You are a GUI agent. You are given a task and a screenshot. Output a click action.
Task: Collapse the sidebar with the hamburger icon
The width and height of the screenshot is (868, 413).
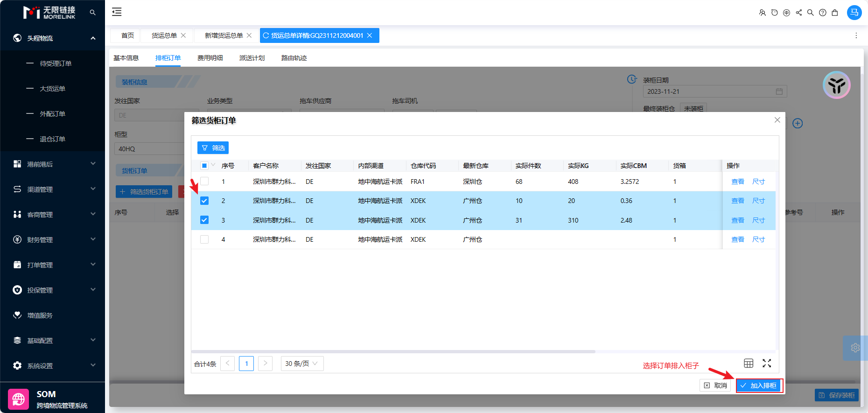(x=117, y=12)
